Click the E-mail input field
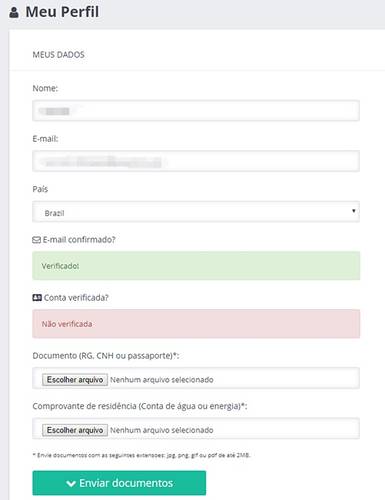The height and width of the screenshot is (500, 385). click(196, 161)
